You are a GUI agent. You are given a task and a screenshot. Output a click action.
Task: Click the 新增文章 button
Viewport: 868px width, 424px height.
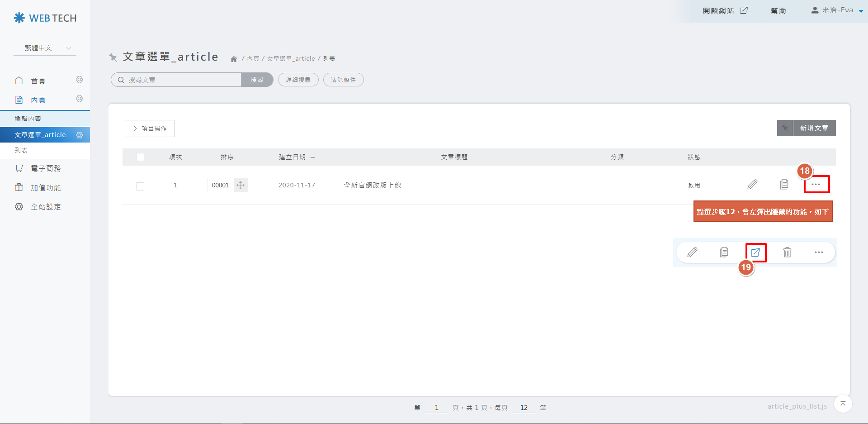(x=814, y=128)
